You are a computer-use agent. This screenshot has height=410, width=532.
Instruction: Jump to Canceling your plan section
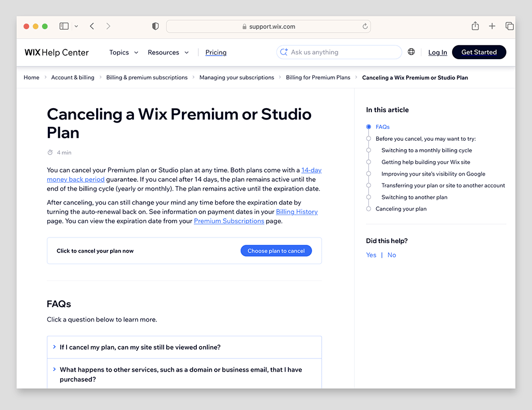(x=401, y=209)
